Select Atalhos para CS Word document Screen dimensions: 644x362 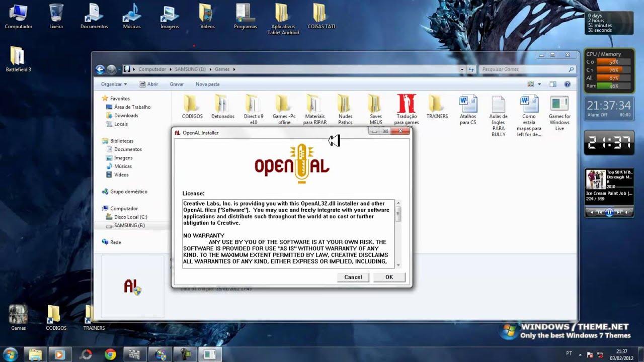pyautogui.click(x=468, y=110)
